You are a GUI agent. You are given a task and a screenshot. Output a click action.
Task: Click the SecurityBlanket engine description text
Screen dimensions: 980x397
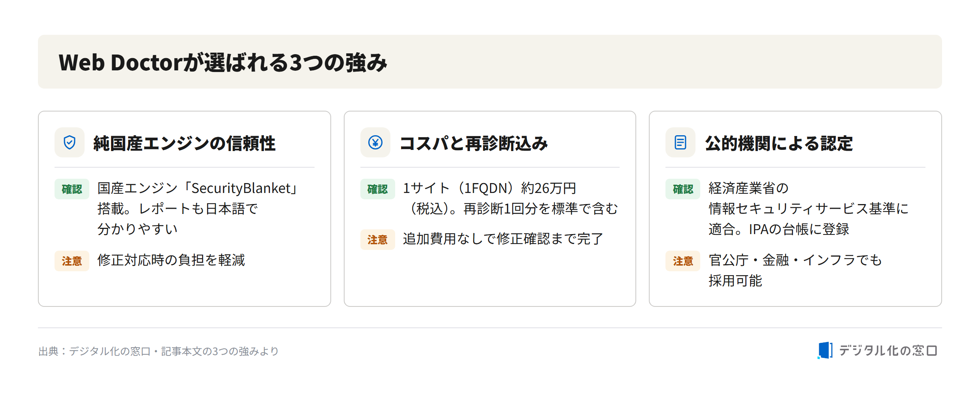click(x=198, y=209)
